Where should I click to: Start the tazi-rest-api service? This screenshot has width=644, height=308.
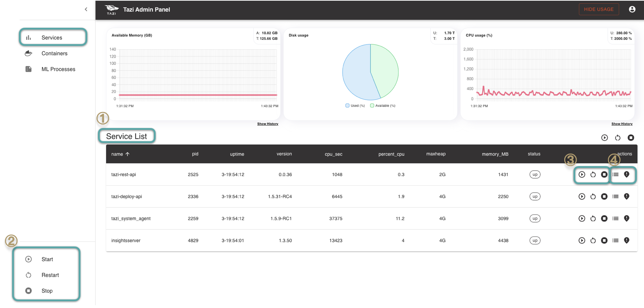click(x=582, y=174)
